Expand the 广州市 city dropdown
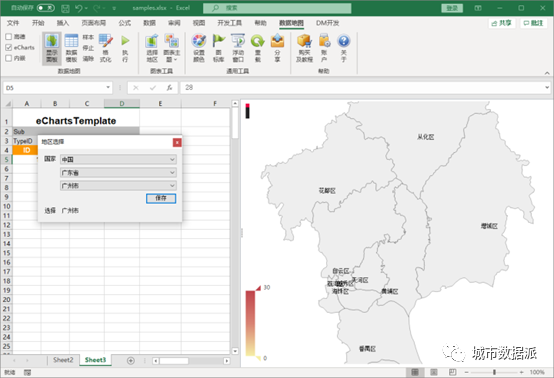Image resolution: width=554 pixels, height=378 pixels. [118, 186]
